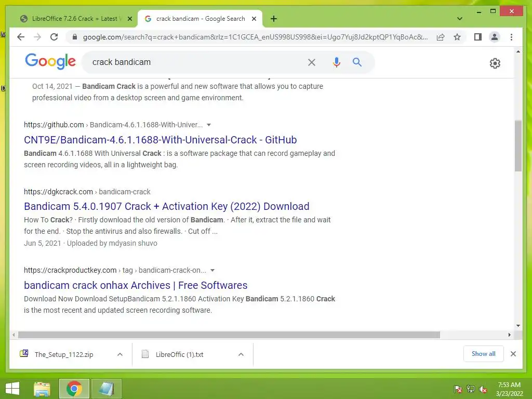Screen dimensions: 532x399
Task: Go back to the previous page
Action: pos(21,37)
